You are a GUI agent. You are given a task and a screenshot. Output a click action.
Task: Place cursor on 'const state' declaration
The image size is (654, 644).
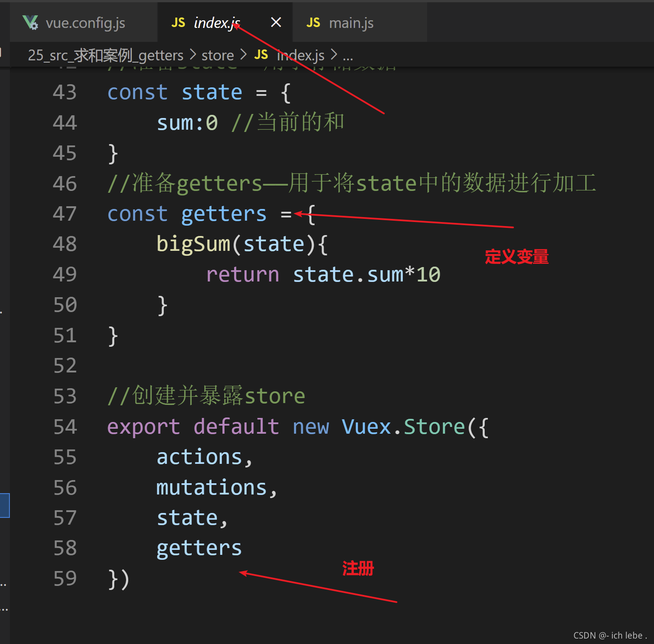[175, 92]
